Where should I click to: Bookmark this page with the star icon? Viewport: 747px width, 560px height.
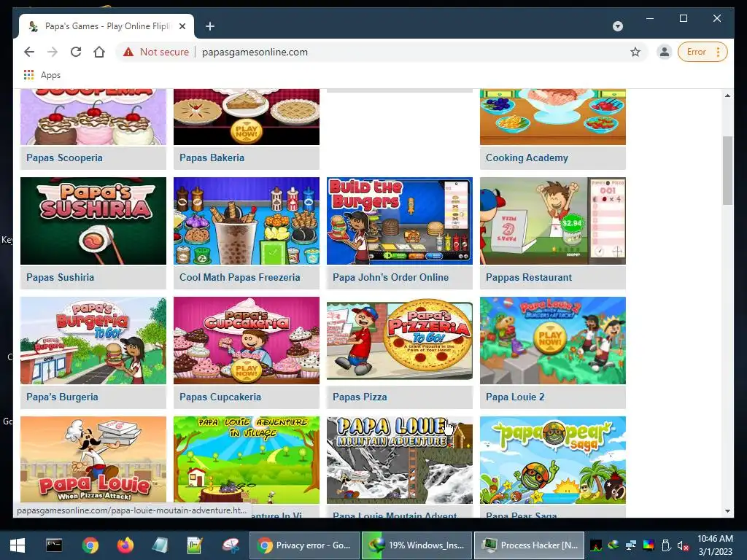coord(635,52)
